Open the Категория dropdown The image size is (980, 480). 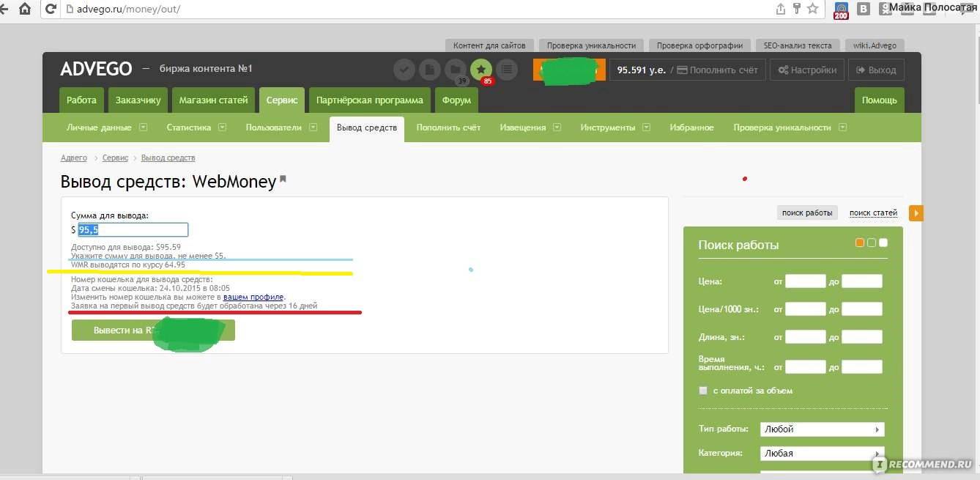click(x=823, y=454)
